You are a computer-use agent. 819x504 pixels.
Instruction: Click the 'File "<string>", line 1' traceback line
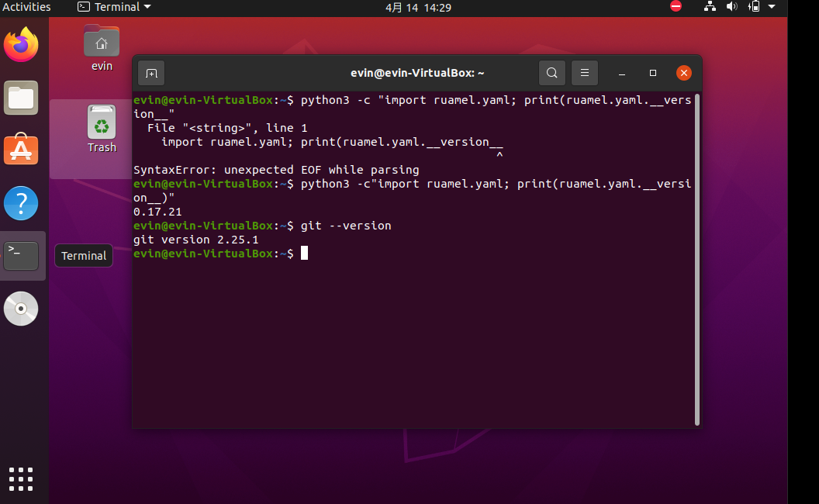tap(227, 128)
